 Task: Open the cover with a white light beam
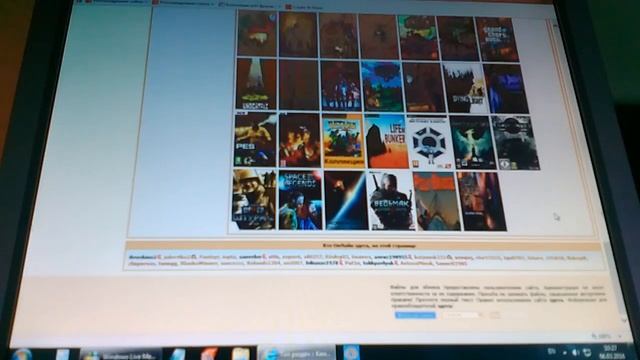[x=256, y=84]
